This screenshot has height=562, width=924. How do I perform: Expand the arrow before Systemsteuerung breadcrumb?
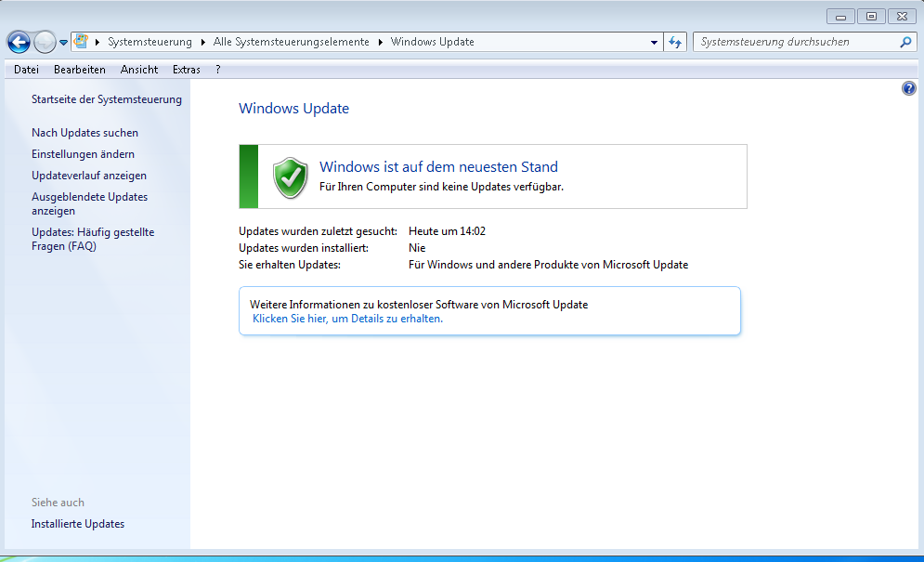tap(98, 42)
